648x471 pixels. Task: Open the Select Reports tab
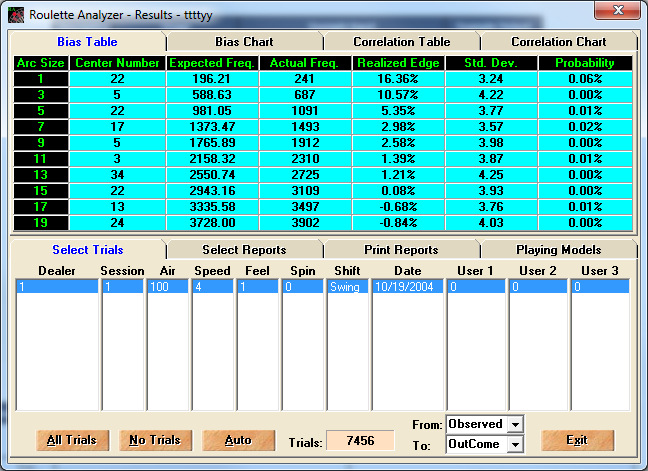click(x=244, y=249)
